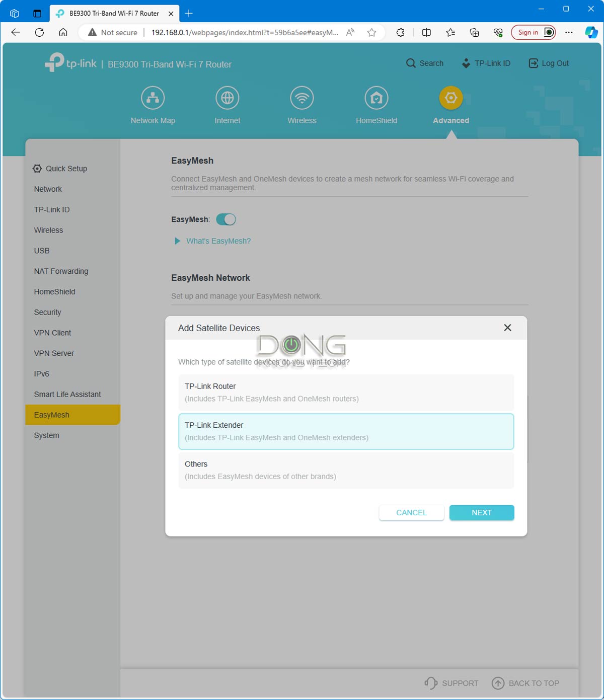Toggle the EasyMesh switch off
The width and height of the screenshot is (604, 700).
226,219
